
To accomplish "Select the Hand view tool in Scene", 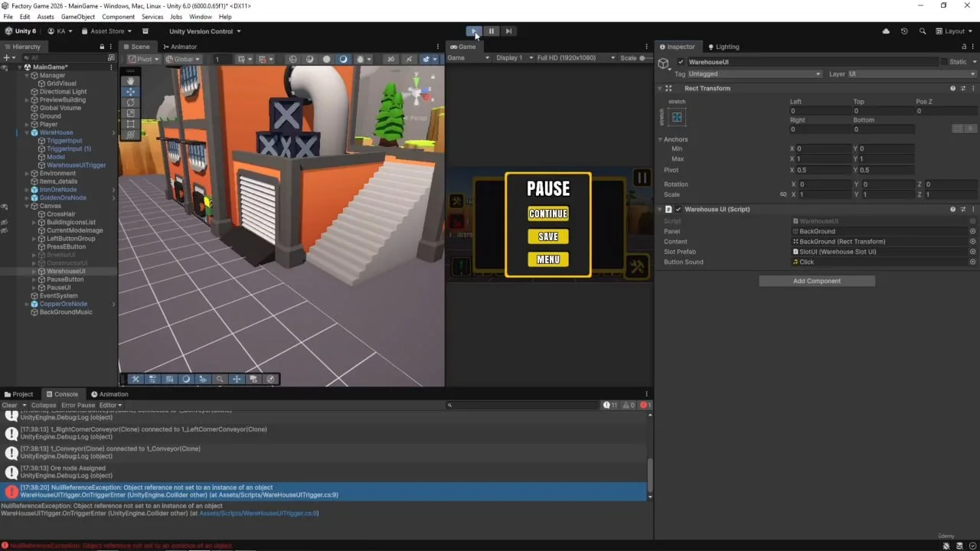I will click(x=131, y=81).
